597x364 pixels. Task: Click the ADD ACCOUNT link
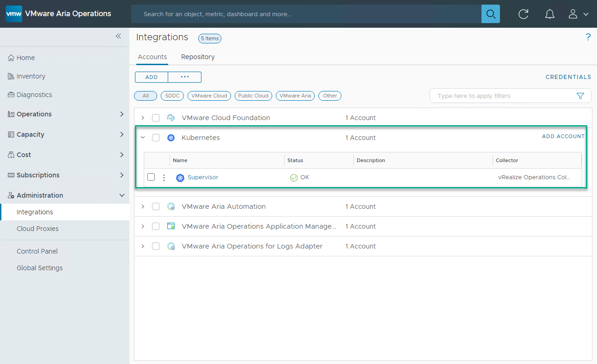tap(563, 136)
